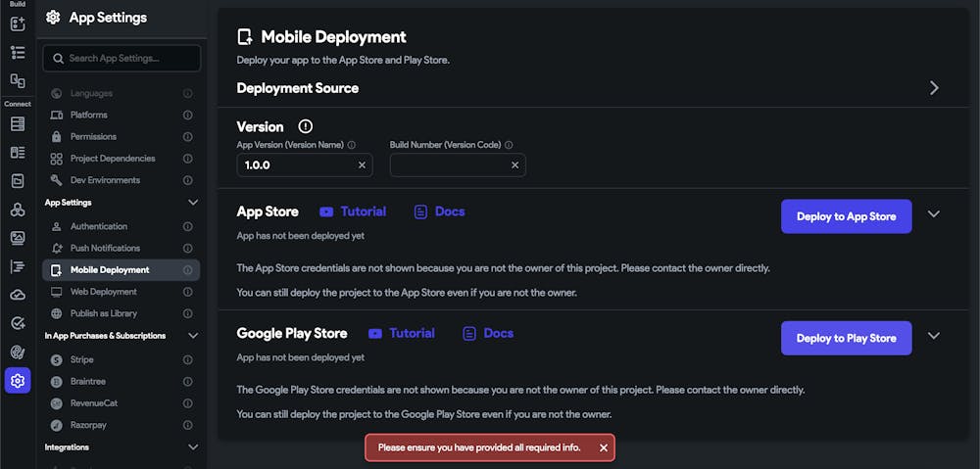
Task: Clear the App Version field
Action: [x=362, y=165]
